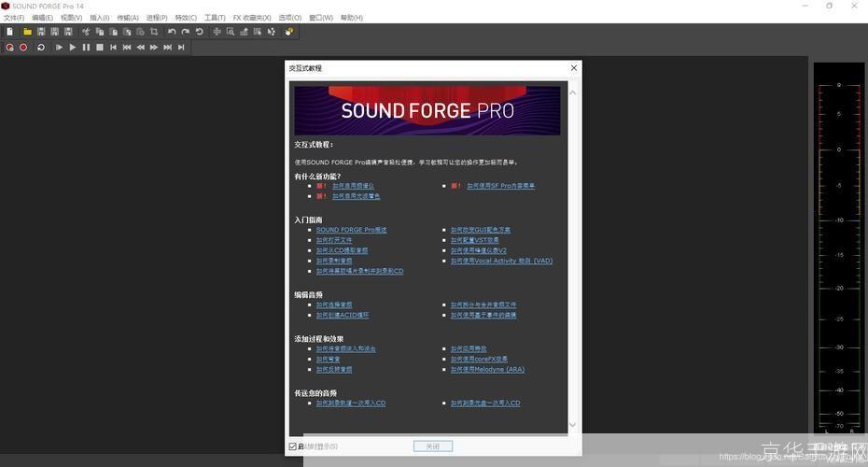The image size is (868, 467).
Task: Open the 文件(F) menu
Action: coord(14,18)
